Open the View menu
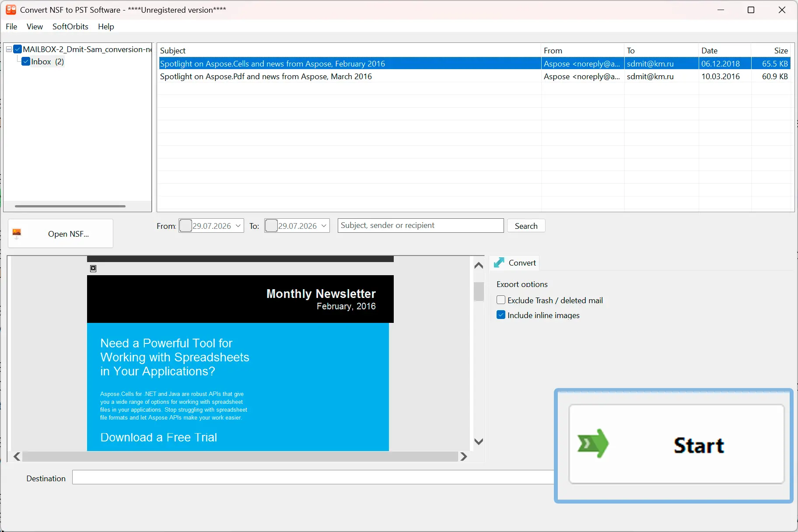 [35, 26]
